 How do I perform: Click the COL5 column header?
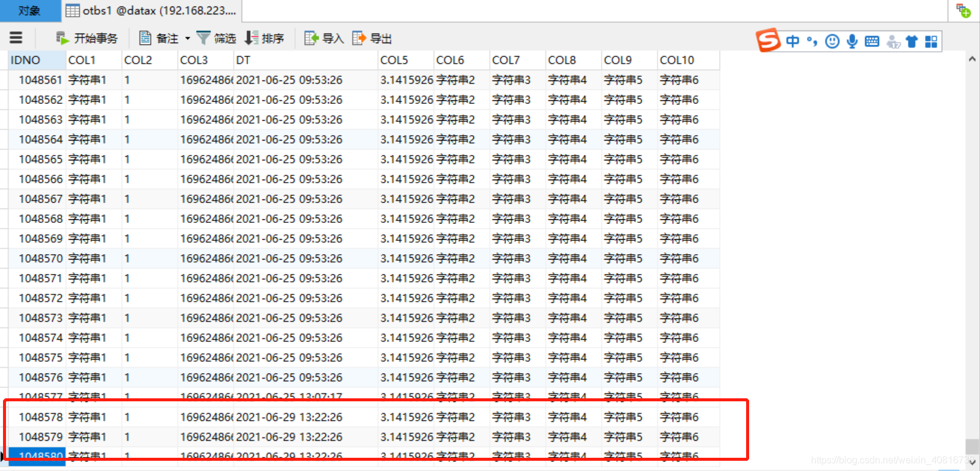click(x=406, y=60)
